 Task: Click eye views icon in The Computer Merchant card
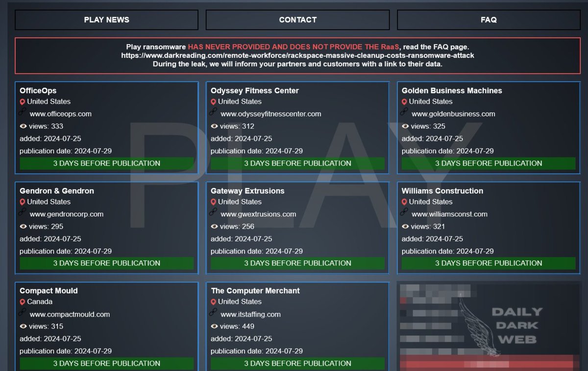coord(214,326)
